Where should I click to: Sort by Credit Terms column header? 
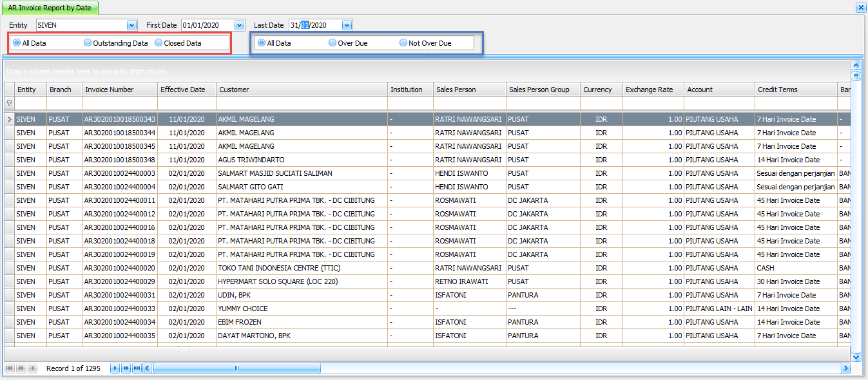click(796, 90)
